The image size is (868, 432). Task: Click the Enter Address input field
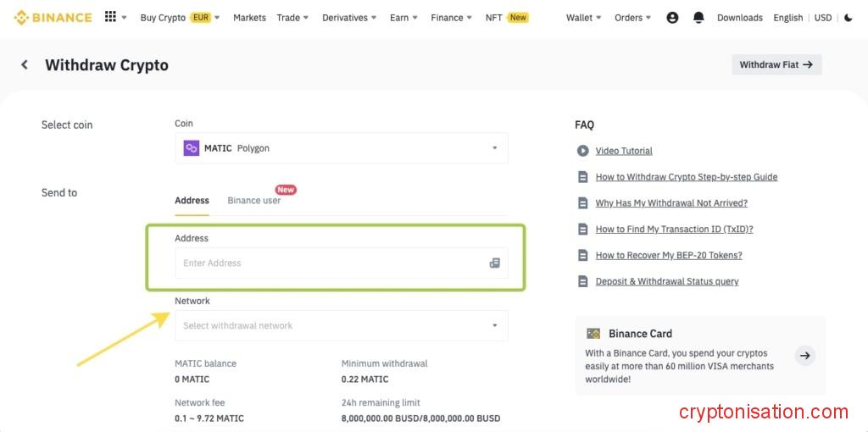(x=331, y=263)
